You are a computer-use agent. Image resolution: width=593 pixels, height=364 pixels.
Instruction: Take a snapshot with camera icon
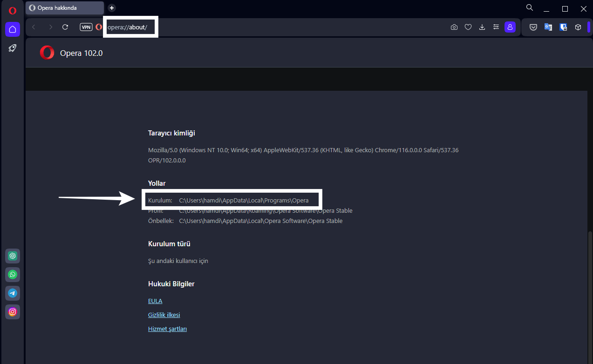(454, 27)
